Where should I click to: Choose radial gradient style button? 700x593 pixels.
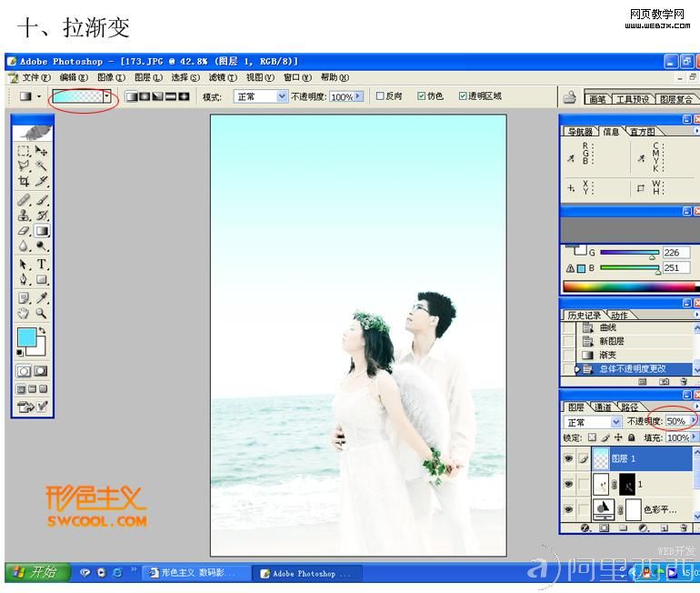145,96
